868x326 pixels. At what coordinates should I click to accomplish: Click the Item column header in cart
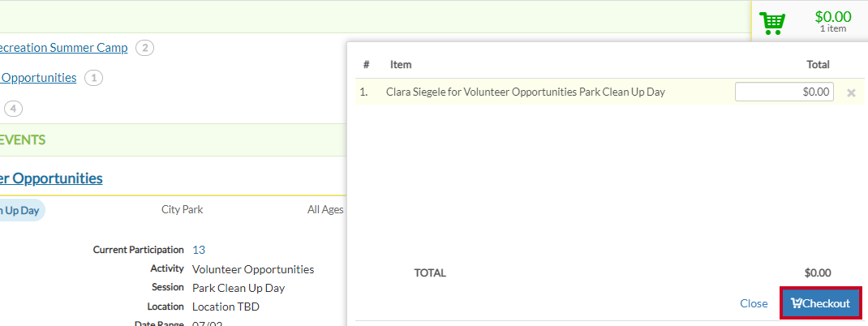401,65
